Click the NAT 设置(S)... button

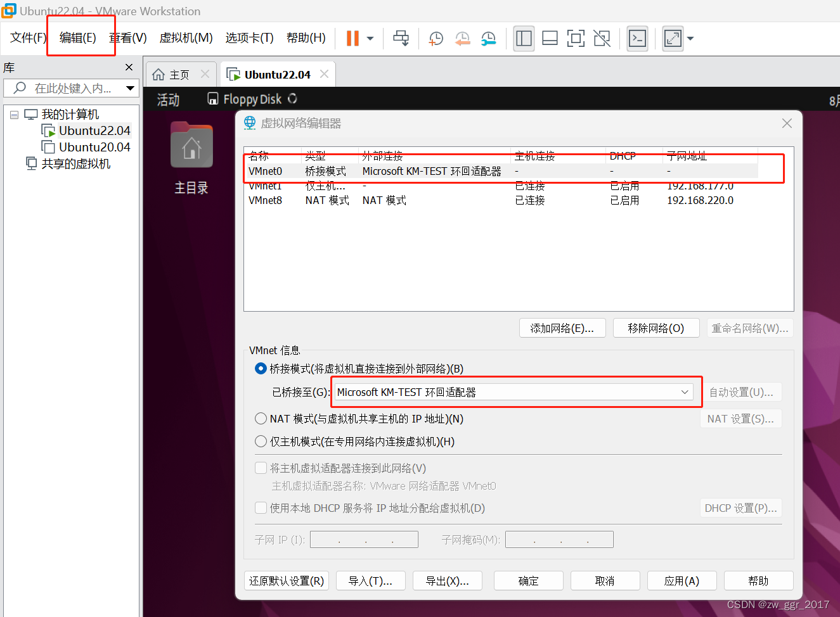click(741, 419)
